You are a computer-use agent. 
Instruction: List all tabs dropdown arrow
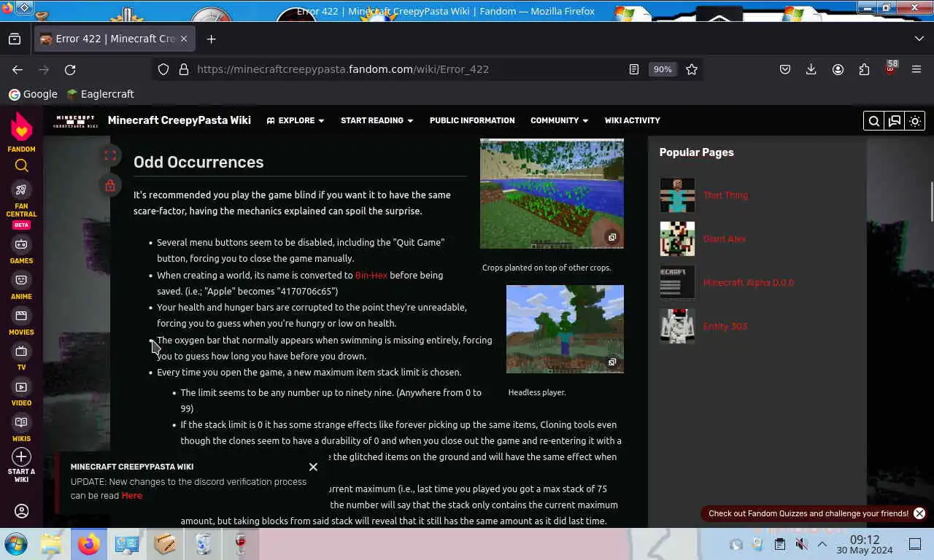pos(919,39)
